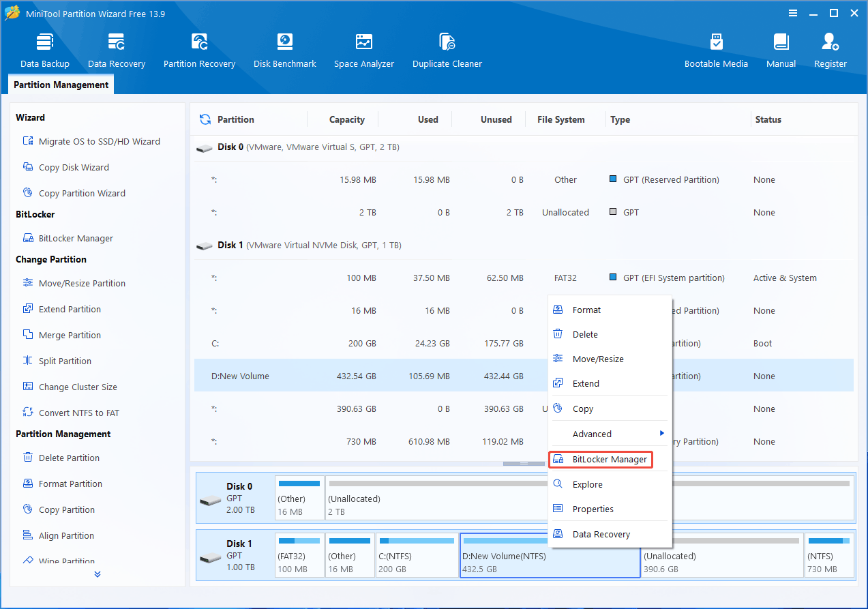Open Copy Partition Wizard

coord(74,193)
